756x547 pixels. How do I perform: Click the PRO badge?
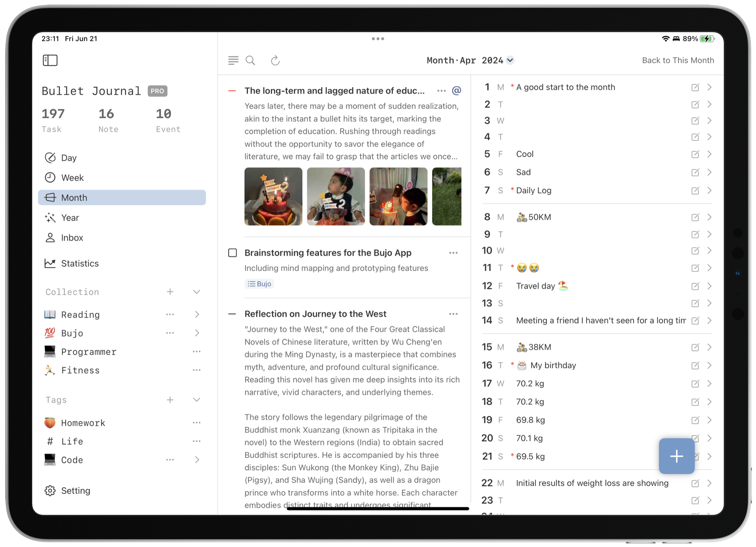[157, 91]
